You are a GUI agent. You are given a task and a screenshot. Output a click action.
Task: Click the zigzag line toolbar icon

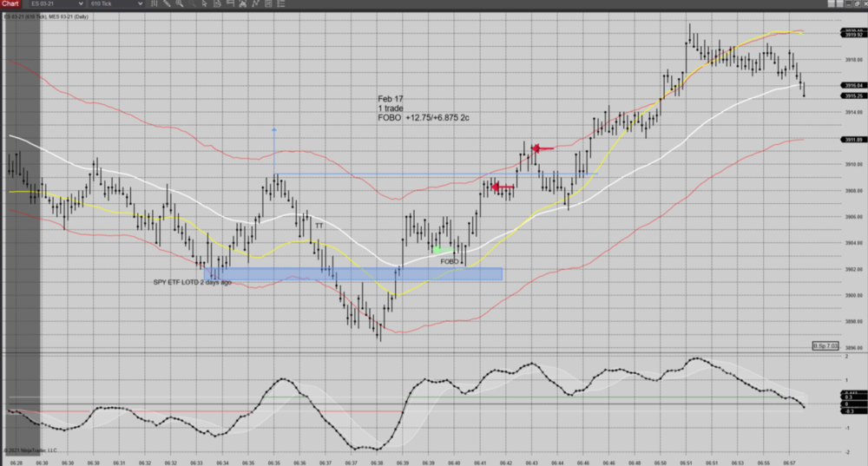tap(255, 3)
